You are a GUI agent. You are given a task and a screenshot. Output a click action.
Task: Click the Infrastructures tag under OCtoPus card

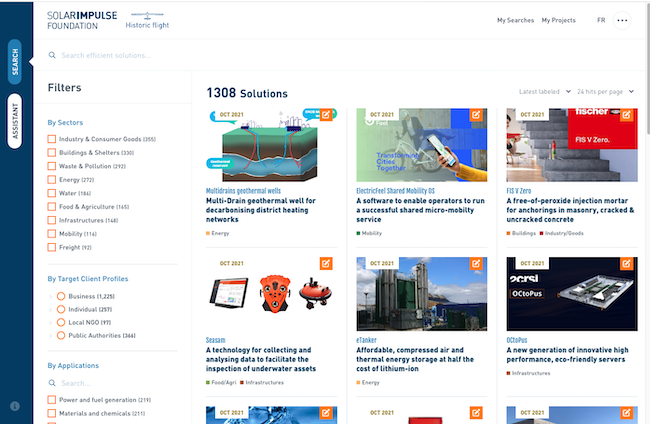click(x=529, y=373)
